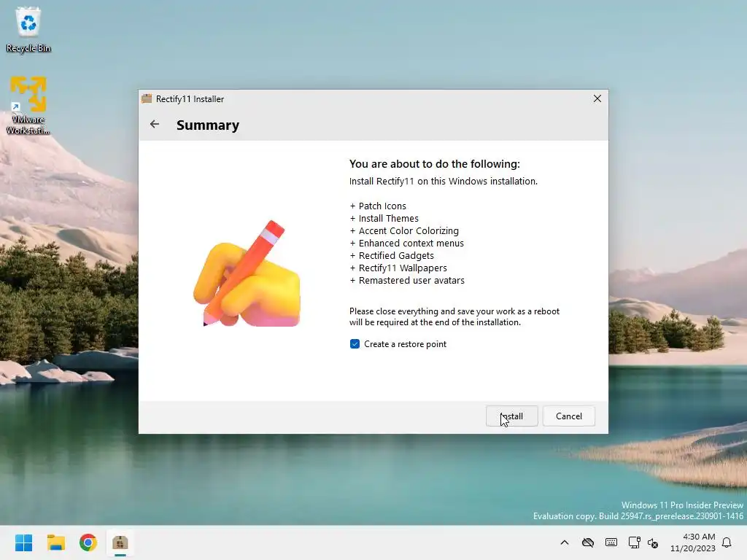
Task: Close the Rectify11 Installer window
Action: tap(597, 98)
